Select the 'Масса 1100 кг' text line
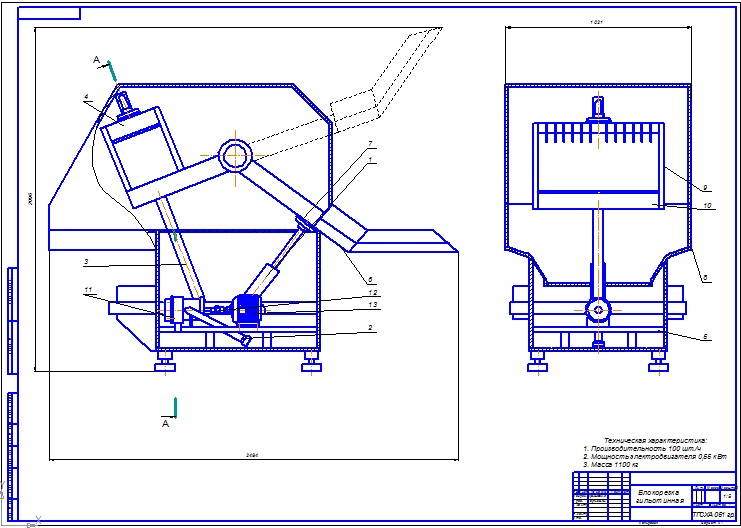Viewport: 741px width, 528px height. (622, 466)
